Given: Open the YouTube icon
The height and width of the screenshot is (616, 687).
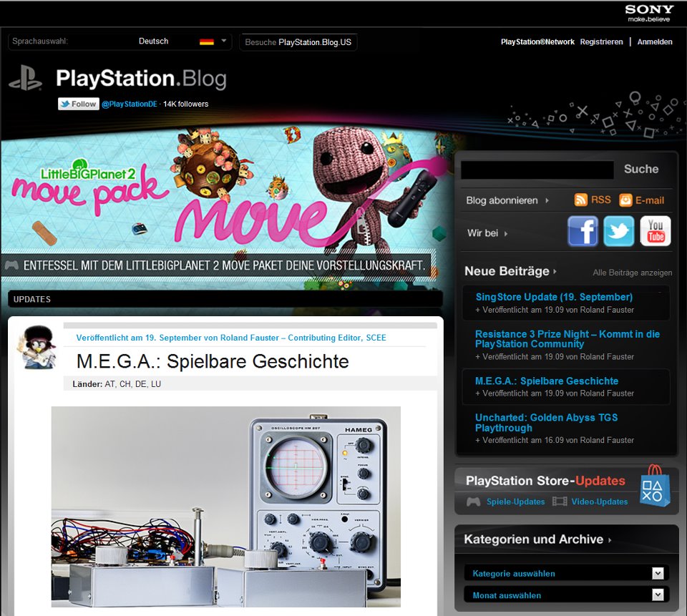Looking at the screenshot, I should [x=655, y=232].
